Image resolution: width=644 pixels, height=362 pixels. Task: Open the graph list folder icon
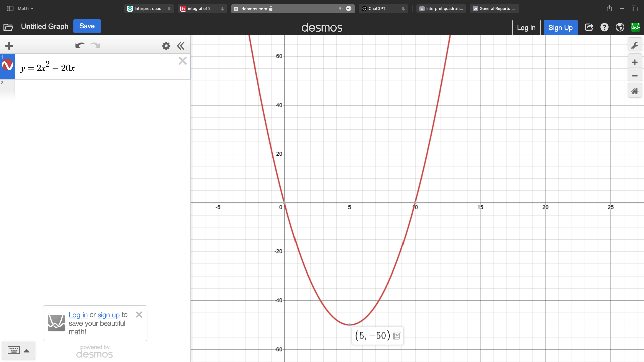click(8, 27)
